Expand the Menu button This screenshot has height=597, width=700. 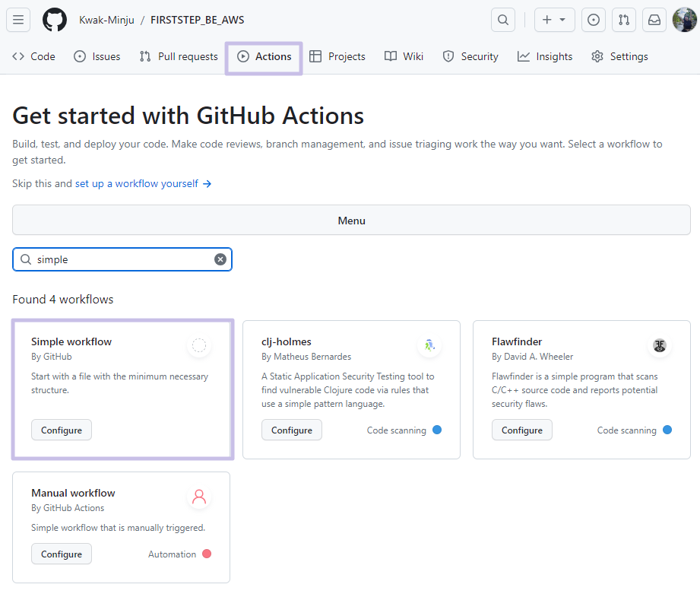pos(351,221)
